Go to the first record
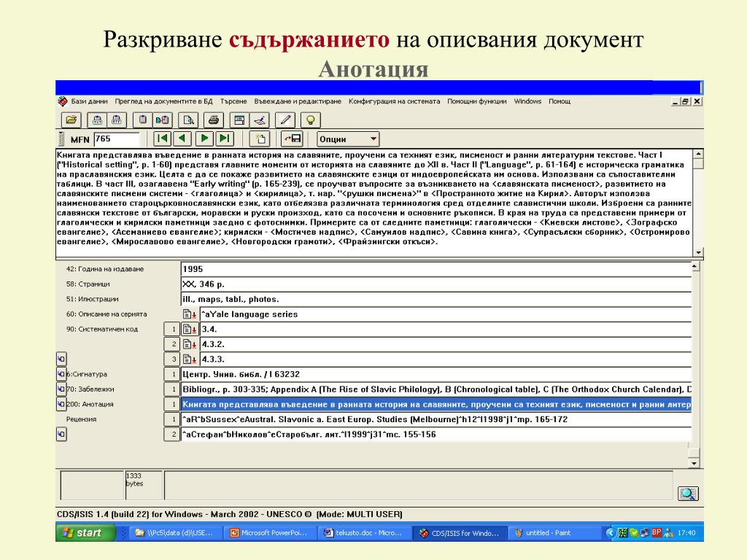Viewport: 747px width, 560px height. point(163,139)
